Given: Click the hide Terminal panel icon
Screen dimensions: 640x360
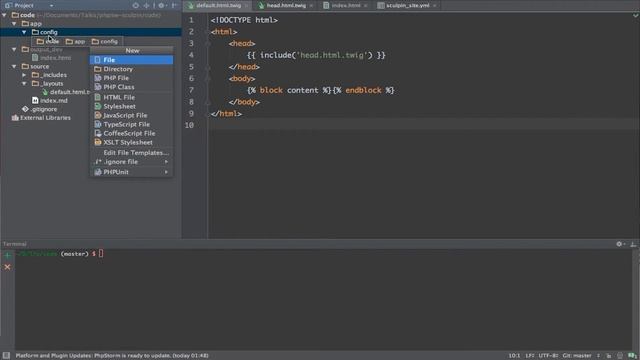Looking at the screenshot, I should click(x=633, y=244).
